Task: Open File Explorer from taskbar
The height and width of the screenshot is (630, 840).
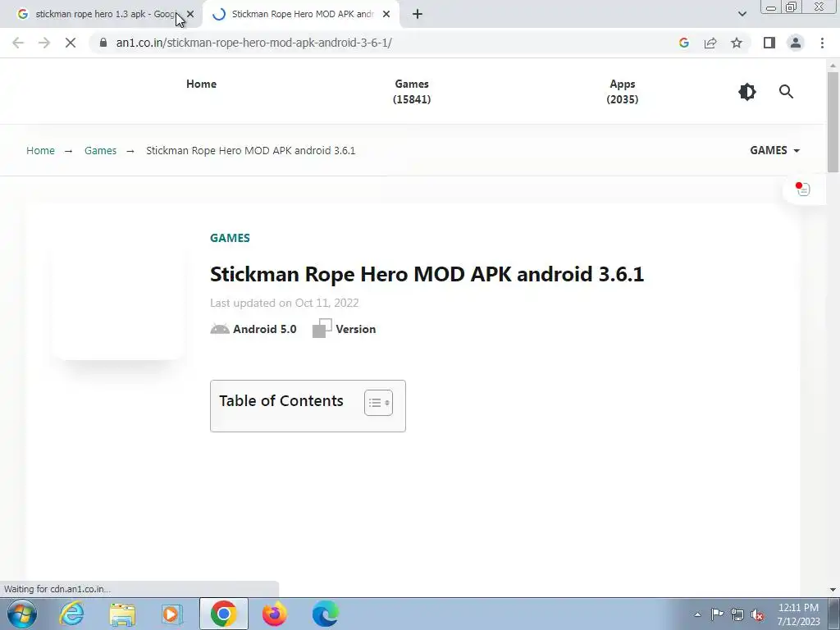Action: tap(122, 614)
